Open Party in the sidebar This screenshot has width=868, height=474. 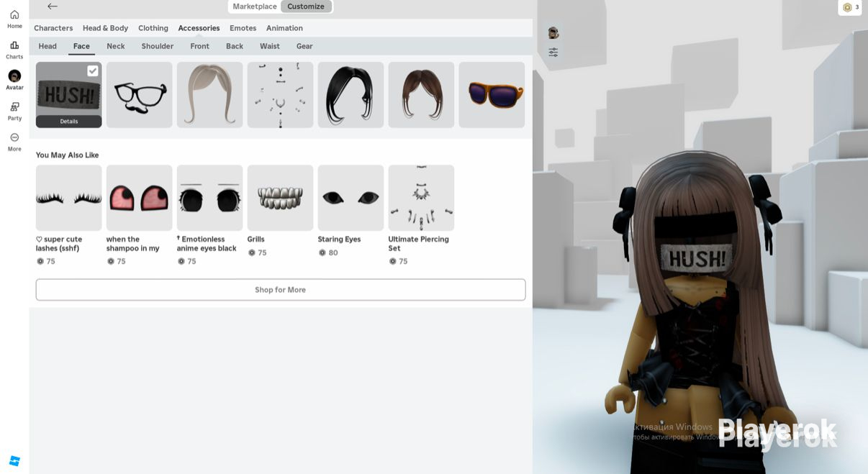pos(14,111)
